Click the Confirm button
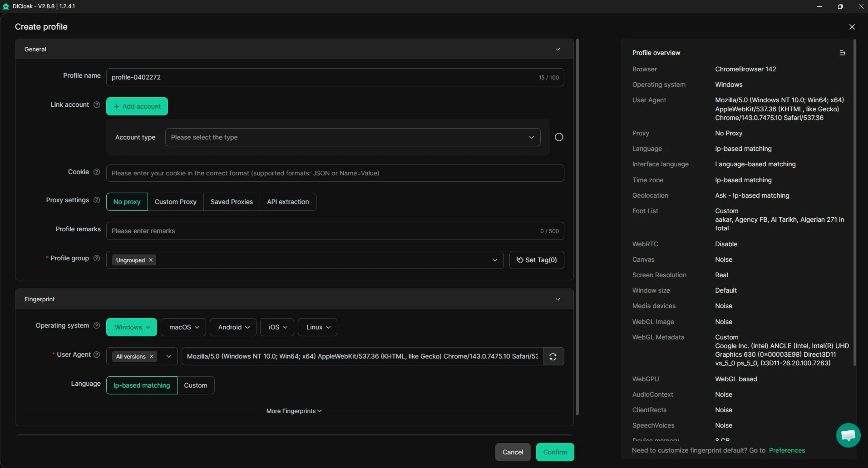 pyautogui.click(x=555, y=452)
